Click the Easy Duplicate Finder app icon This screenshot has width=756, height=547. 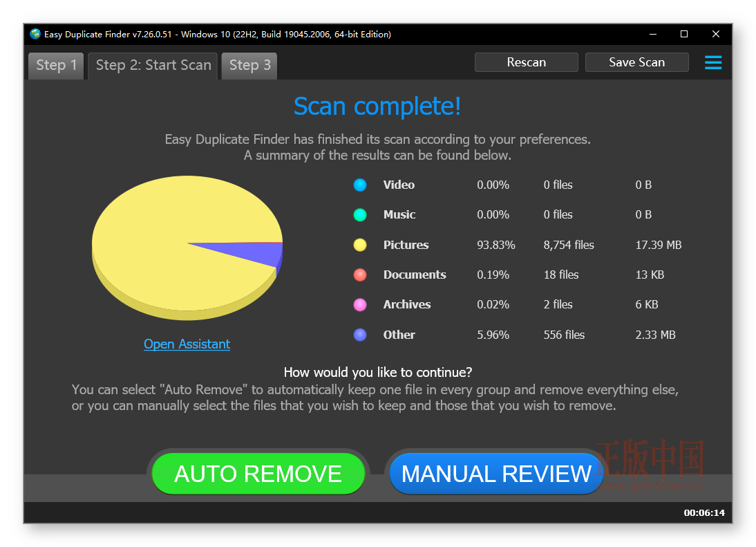35,34
